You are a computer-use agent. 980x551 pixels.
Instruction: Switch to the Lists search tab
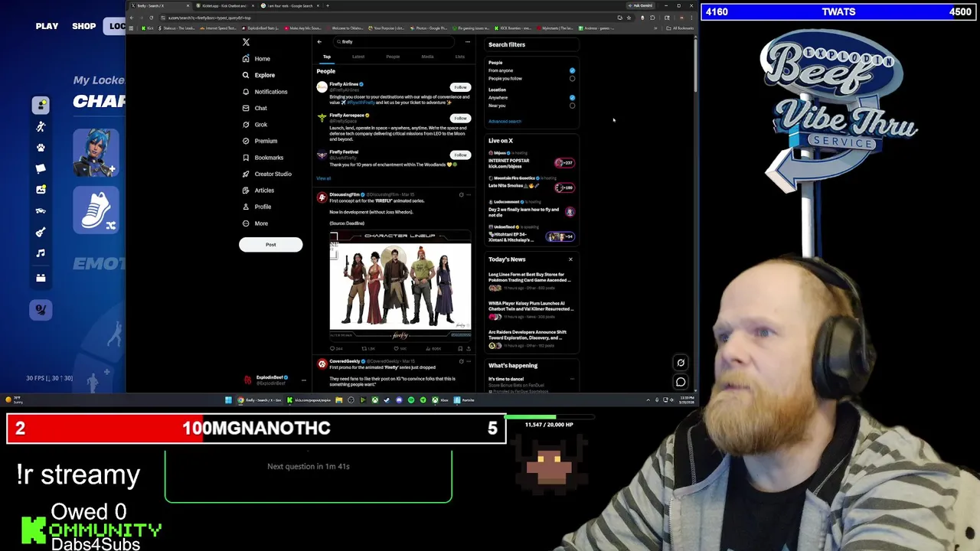click(459, 57)
